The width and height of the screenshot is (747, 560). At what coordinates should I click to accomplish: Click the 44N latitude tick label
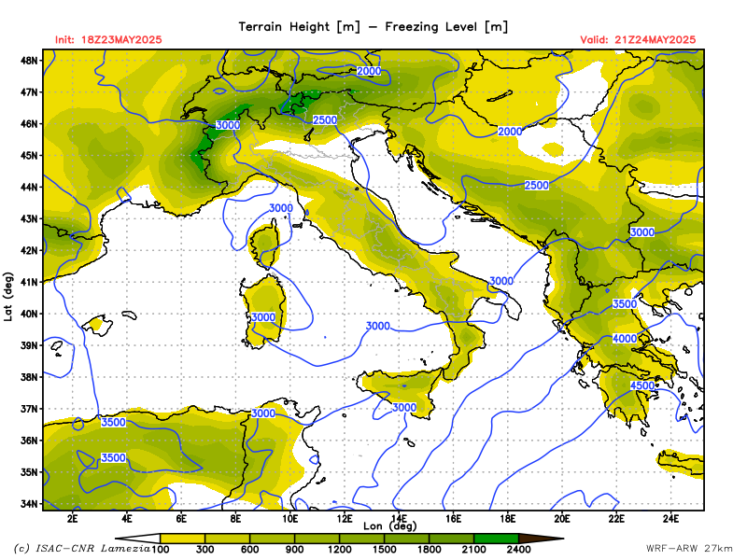(x=30, y=188)
